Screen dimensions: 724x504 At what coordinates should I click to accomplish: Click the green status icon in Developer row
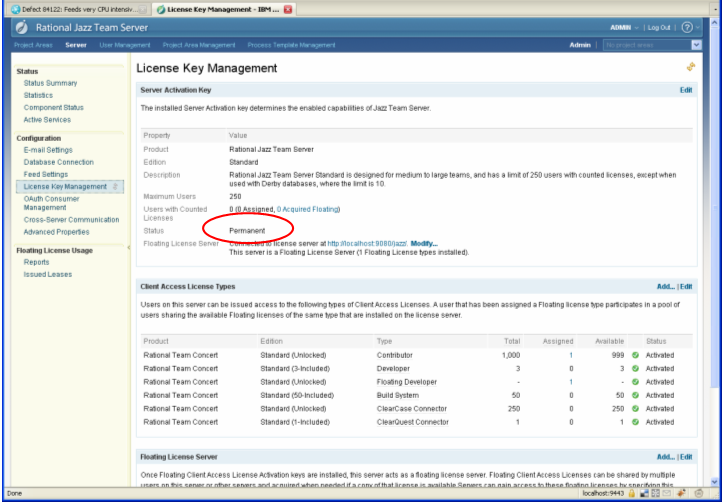coord(635,369)
